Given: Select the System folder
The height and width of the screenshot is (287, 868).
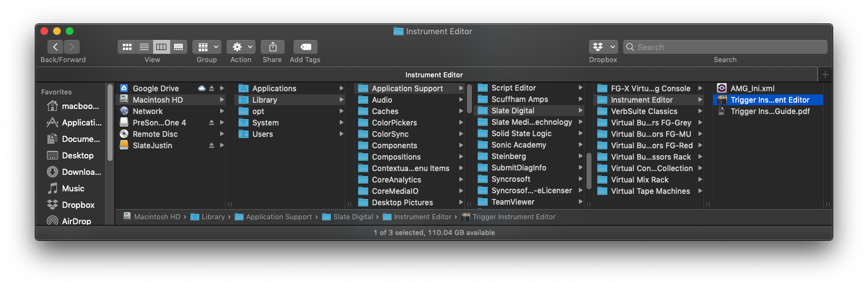Looking at the screenshot, I should 291,123.
